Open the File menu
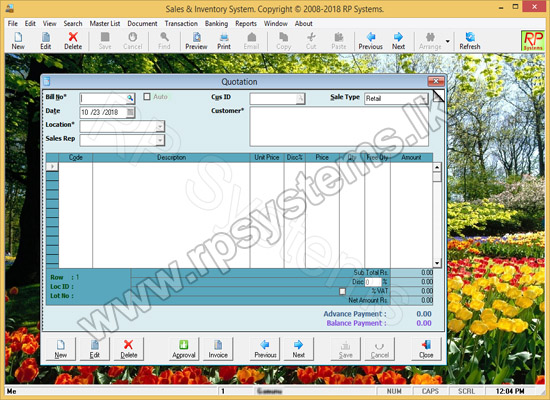This screenshot has height=400, width=550. 13,24
